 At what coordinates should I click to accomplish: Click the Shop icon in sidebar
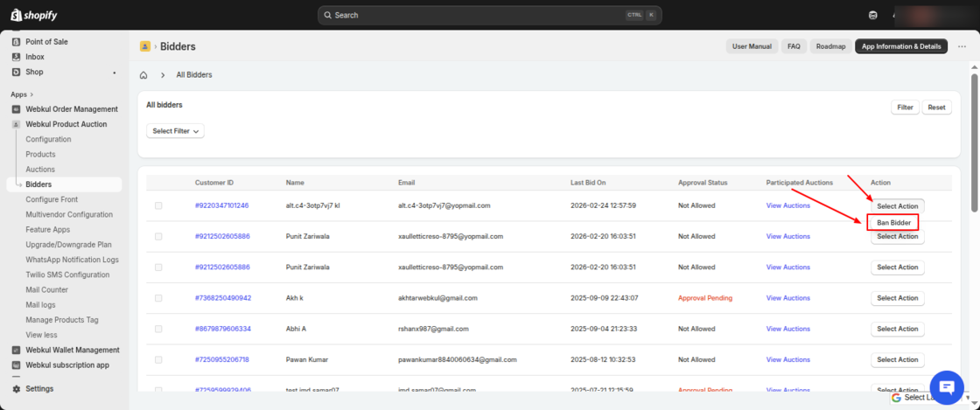click(17, 72)
